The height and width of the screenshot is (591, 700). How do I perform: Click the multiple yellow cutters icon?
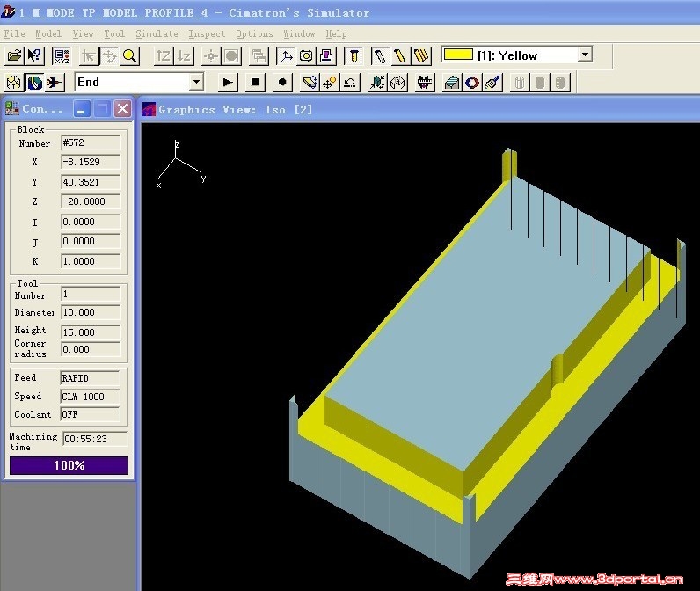(x=421, y=55)
